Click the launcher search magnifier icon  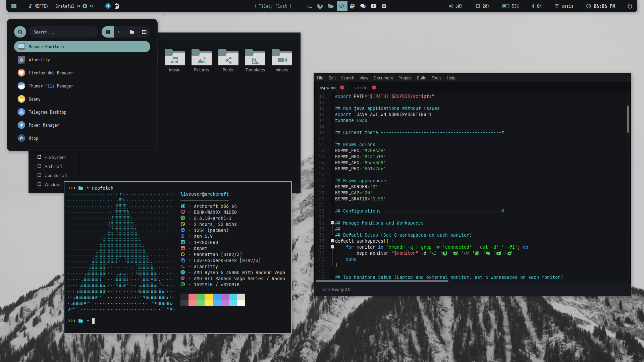(20, 32)
